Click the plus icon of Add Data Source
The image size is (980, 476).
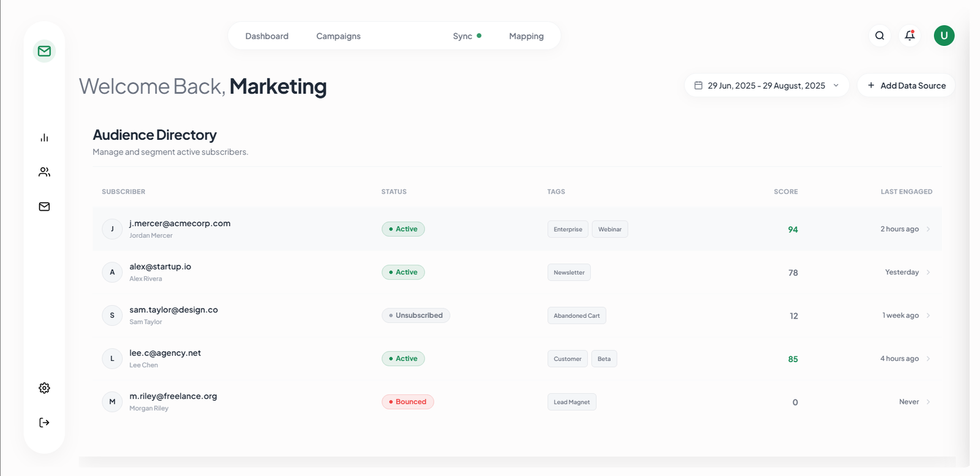871,85
